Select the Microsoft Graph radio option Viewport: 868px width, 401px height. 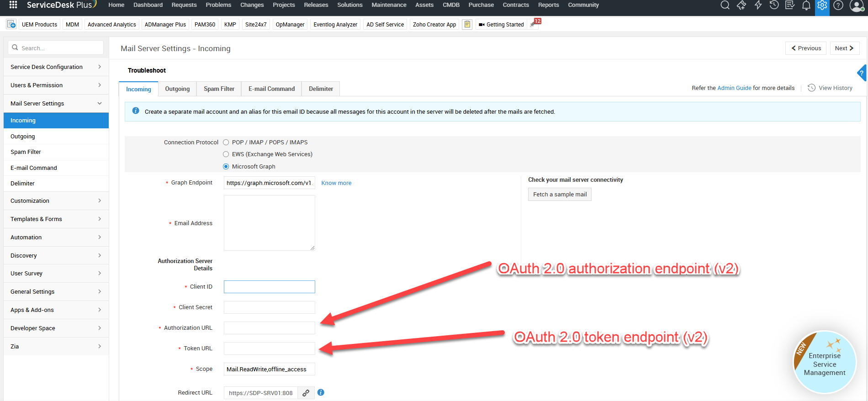click(x=226, y=167)
